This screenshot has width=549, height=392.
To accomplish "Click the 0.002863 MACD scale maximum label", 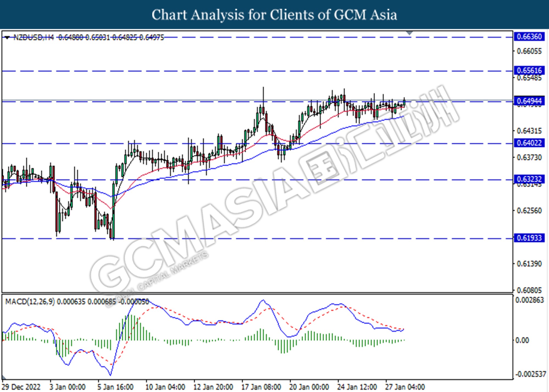I will [x=529, y=300].
